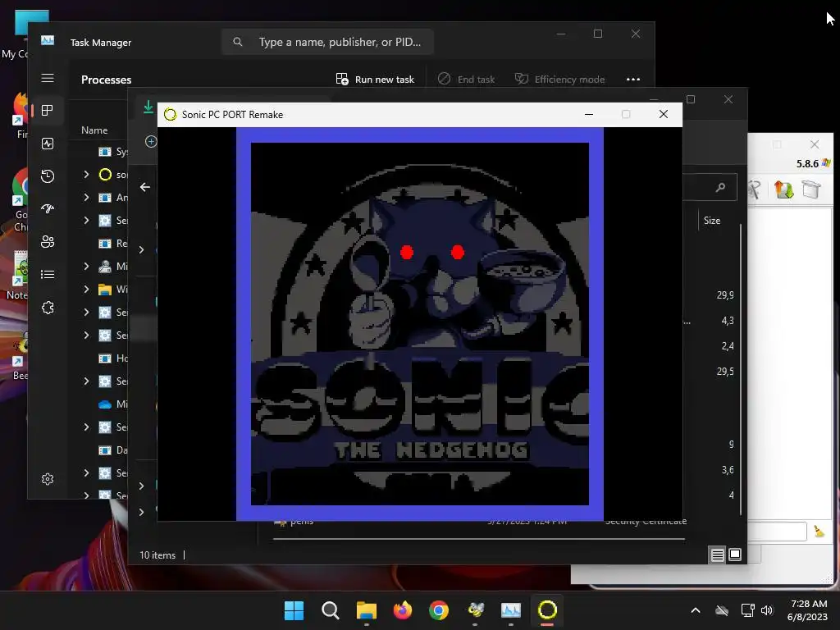The height and width of the screenshot is (630, 840).
Task: Click the text field in white window bottom
Action: point(777,532)
